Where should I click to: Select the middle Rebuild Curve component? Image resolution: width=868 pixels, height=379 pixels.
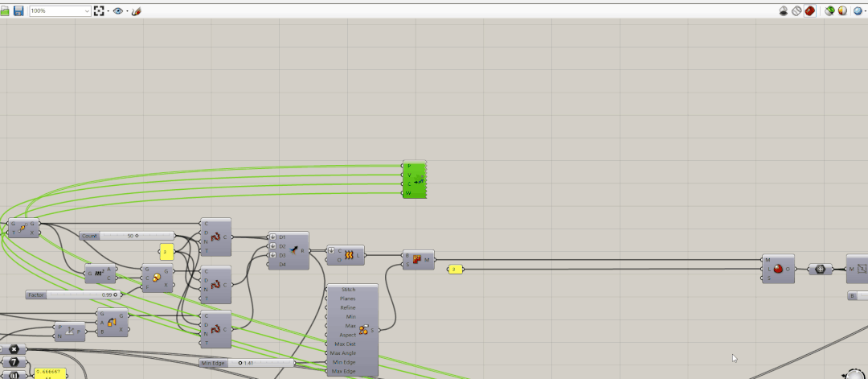click(216, 285)
